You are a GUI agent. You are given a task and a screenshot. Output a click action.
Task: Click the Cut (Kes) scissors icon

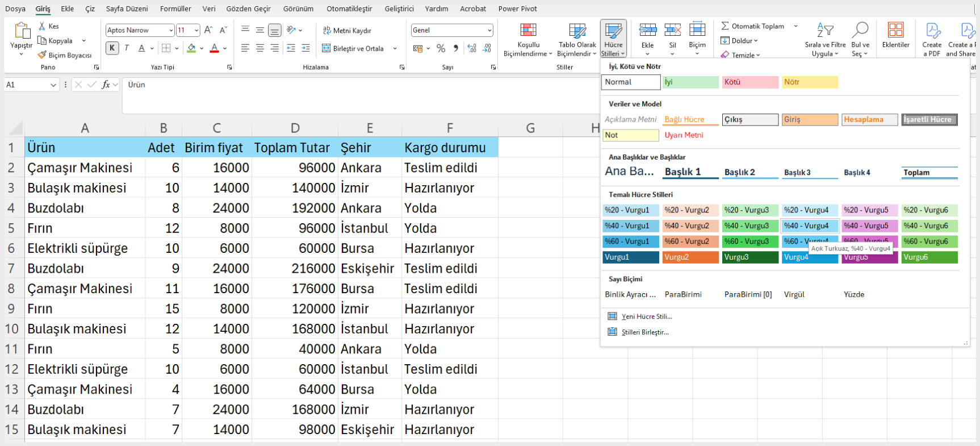[x=42, y=26]
